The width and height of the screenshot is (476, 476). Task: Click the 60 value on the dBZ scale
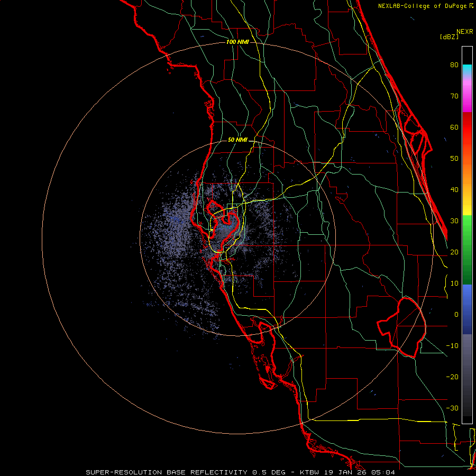(454, 127)
